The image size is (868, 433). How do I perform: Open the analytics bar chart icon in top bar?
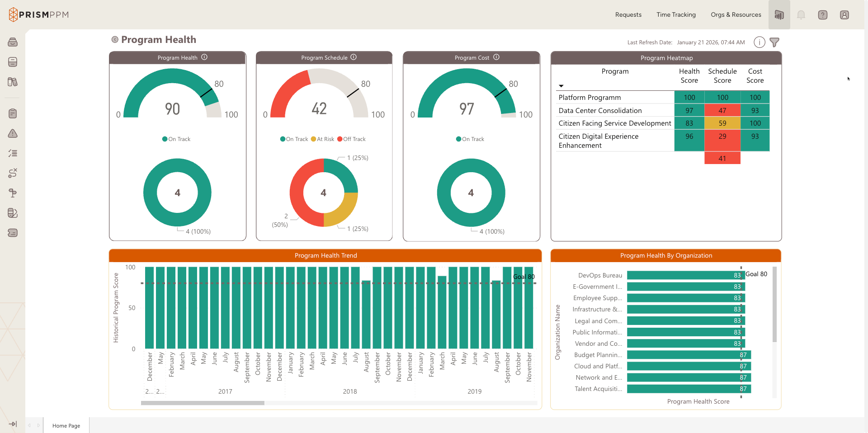779,14
